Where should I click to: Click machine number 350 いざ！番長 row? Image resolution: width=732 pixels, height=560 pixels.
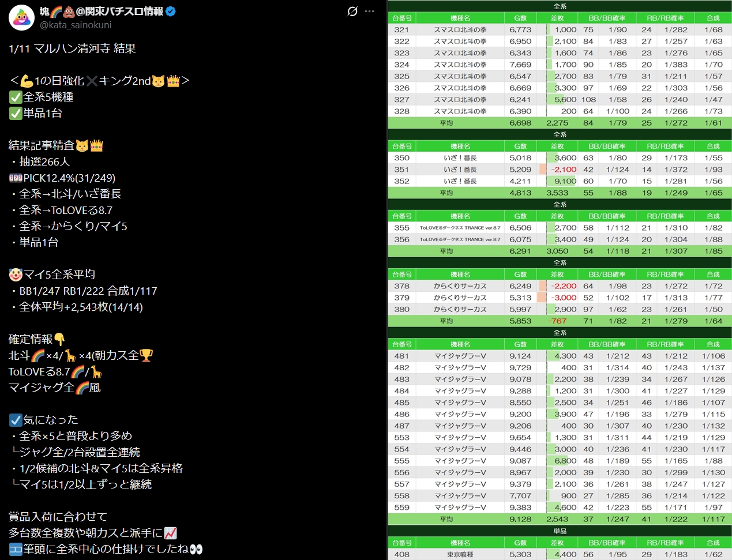coord(402,157)
